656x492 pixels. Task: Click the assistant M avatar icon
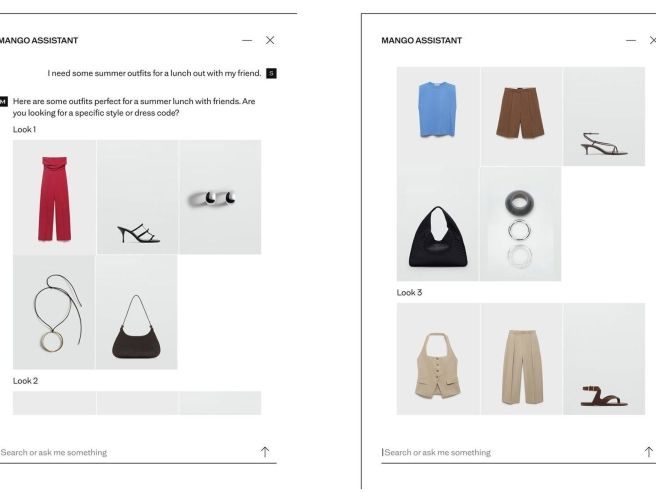pyautogui.click(x=3, y=101)
